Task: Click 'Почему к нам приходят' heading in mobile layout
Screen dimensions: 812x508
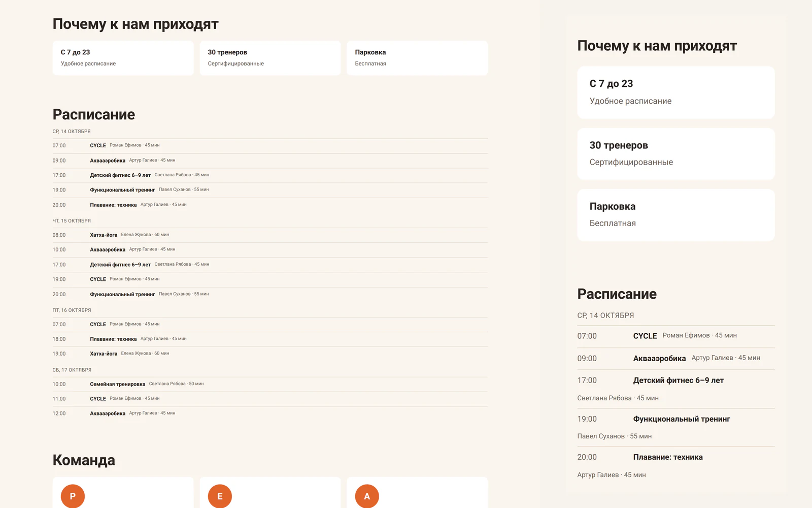Action: tap(657, 46)
